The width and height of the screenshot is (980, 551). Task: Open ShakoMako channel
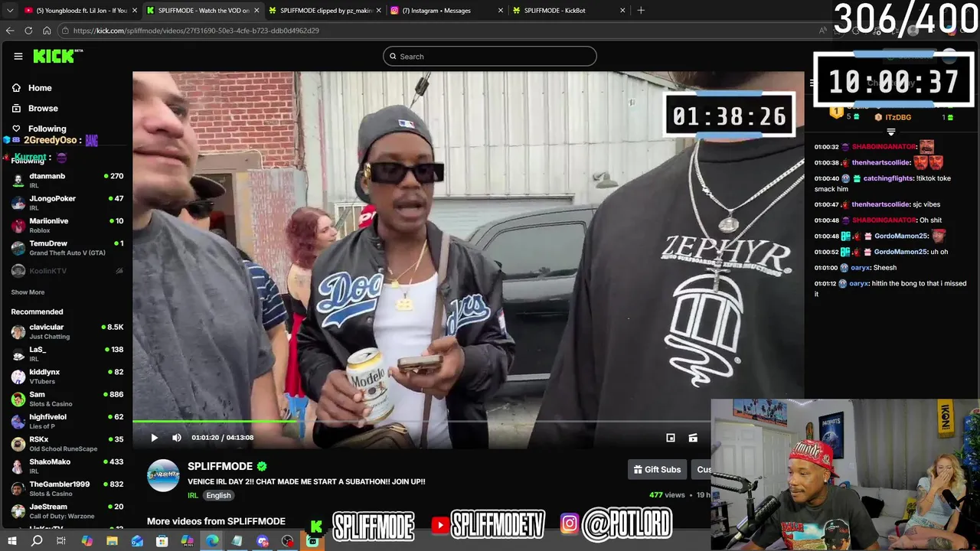[x=67, y=466]
